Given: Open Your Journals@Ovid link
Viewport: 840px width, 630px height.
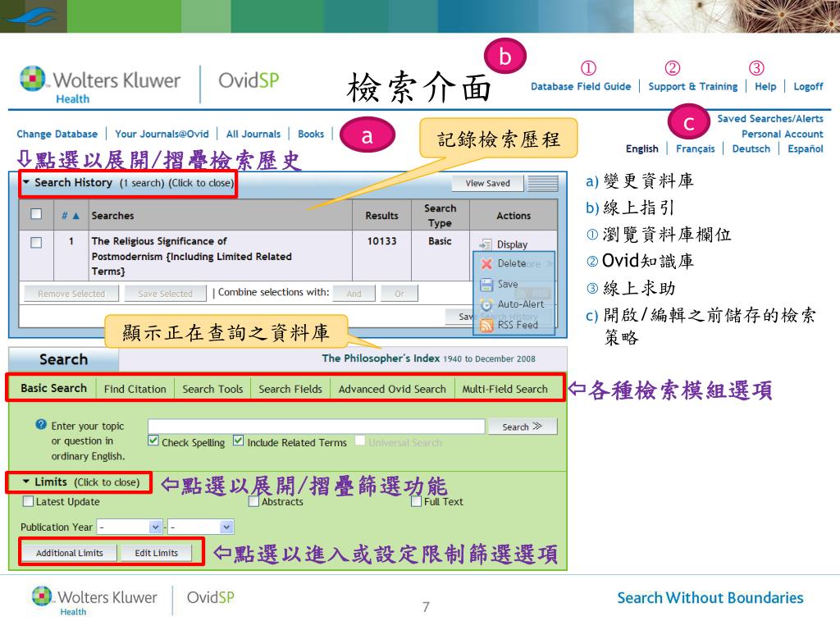Looking at the screenshot, I should click(x=162, y=134).
